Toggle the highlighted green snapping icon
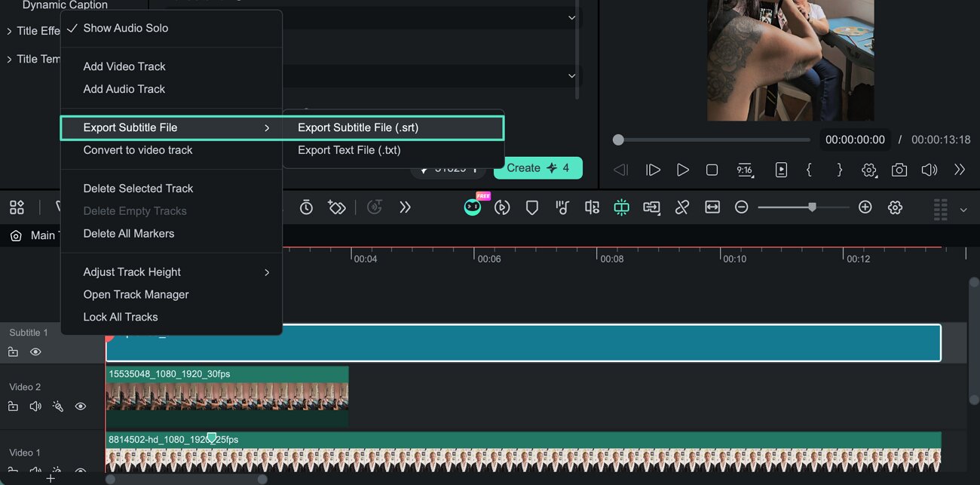The image size is (980, 485). [x=622, y=207]
